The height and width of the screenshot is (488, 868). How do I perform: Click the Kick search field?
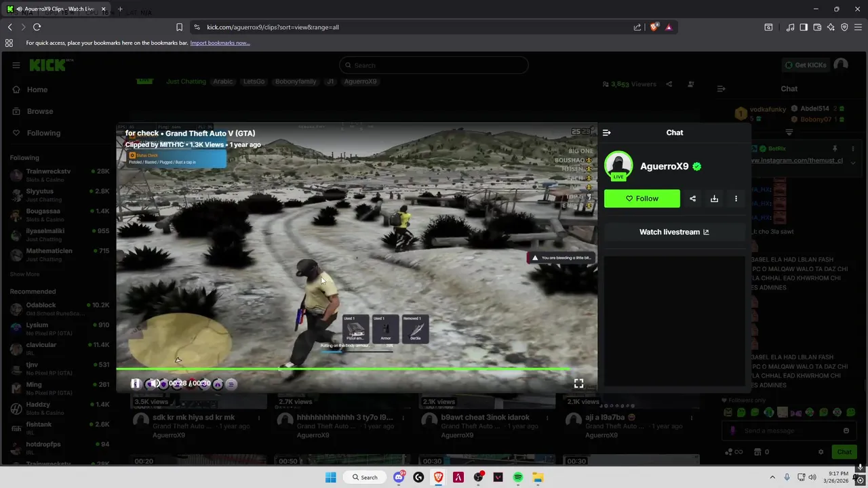434,65
